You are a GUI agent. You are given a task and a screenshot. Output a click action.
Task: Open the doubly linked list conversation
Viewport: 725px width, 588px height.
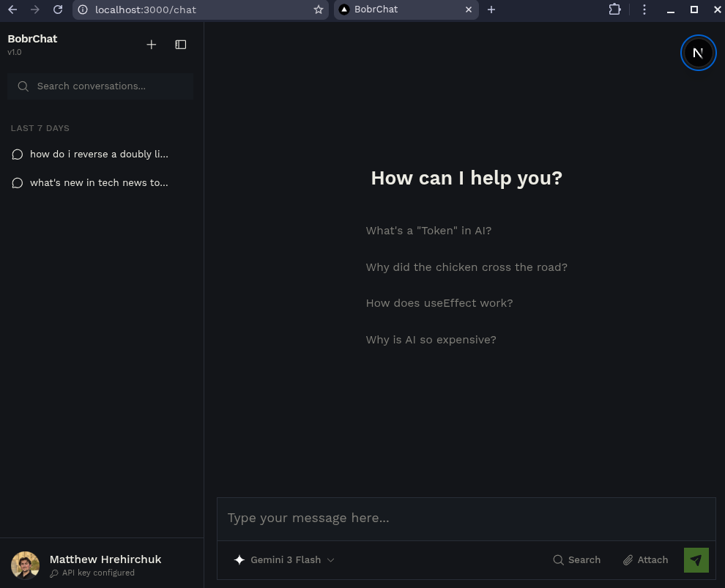[99, 155]
